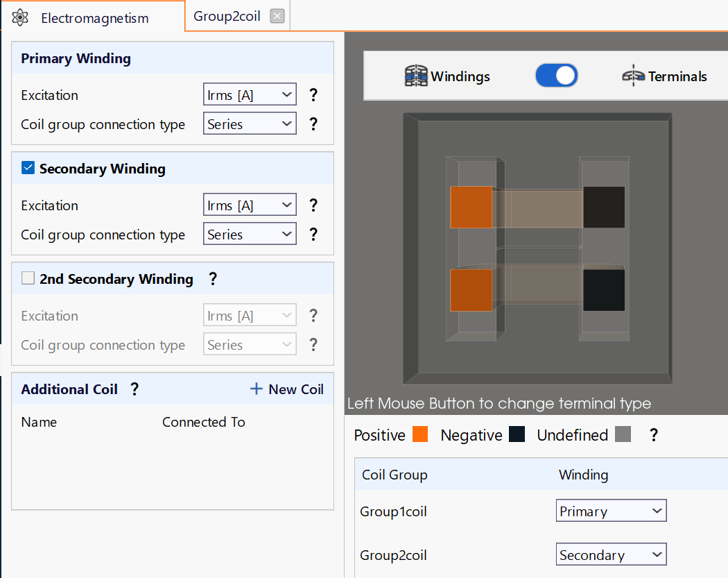Open help for Additional Coil

pos(135,389)
